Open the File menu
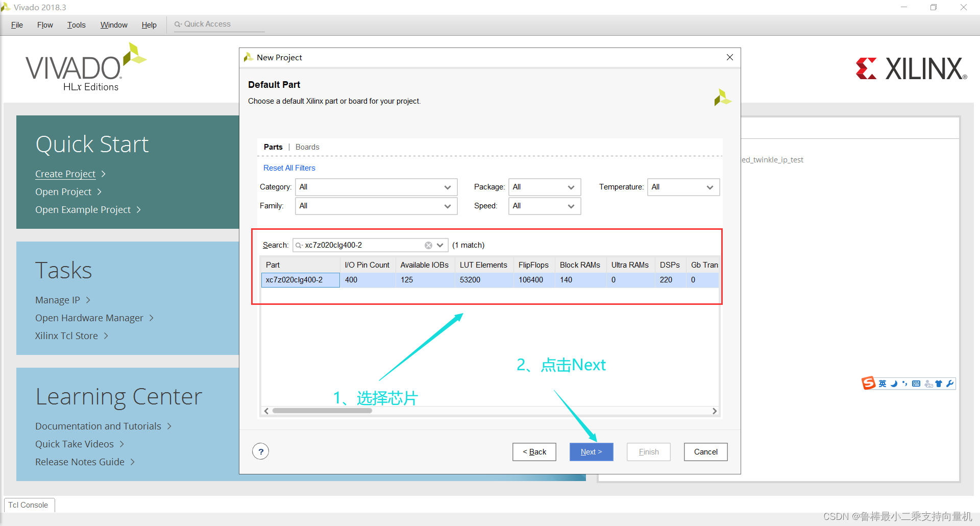980x526 pixels. 17,25
